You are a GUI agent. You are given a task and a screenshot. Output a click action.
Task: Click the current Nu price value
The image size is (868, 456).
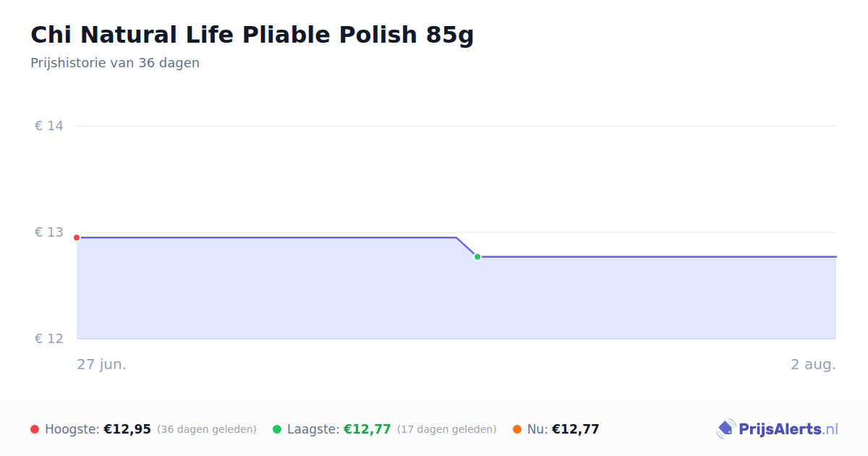tap(576, 429)
